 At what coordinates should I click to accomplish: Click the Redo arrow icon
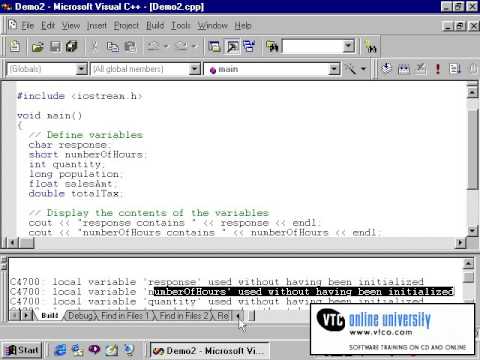pos(181,46)
